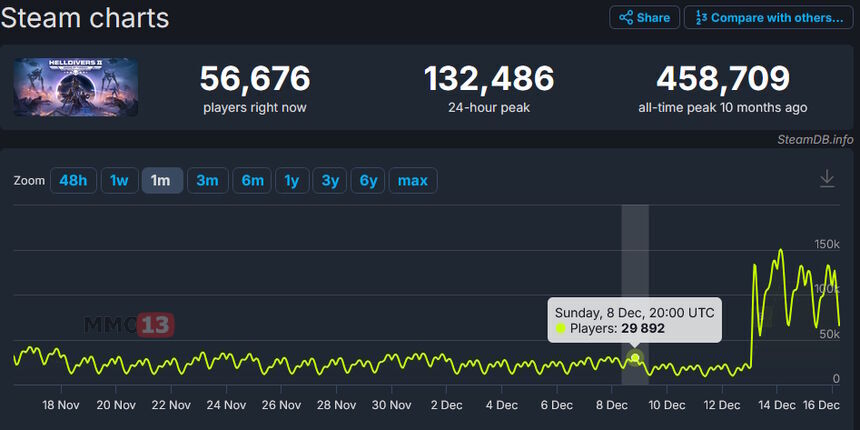Select the 1m zoom range
Screen dimensions: 860x430
[x=161, y=181]
